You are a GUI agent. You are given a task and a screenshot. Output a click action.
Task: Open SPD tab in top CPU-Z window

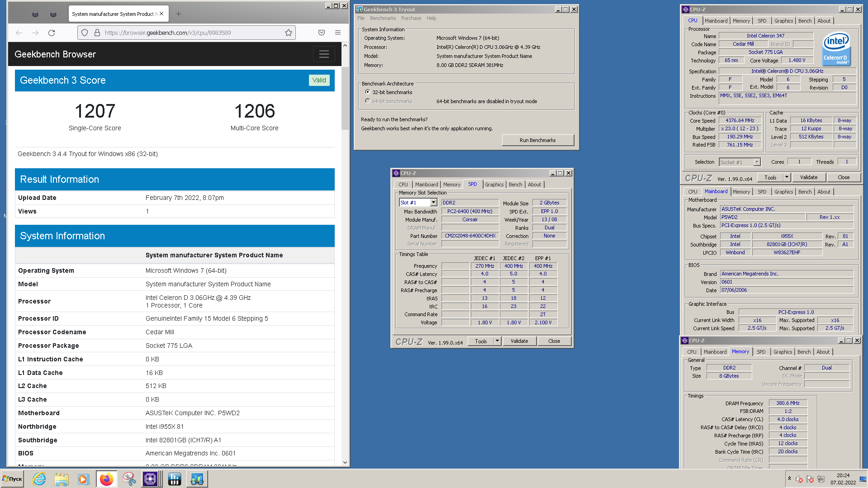[x=762, y=21]
